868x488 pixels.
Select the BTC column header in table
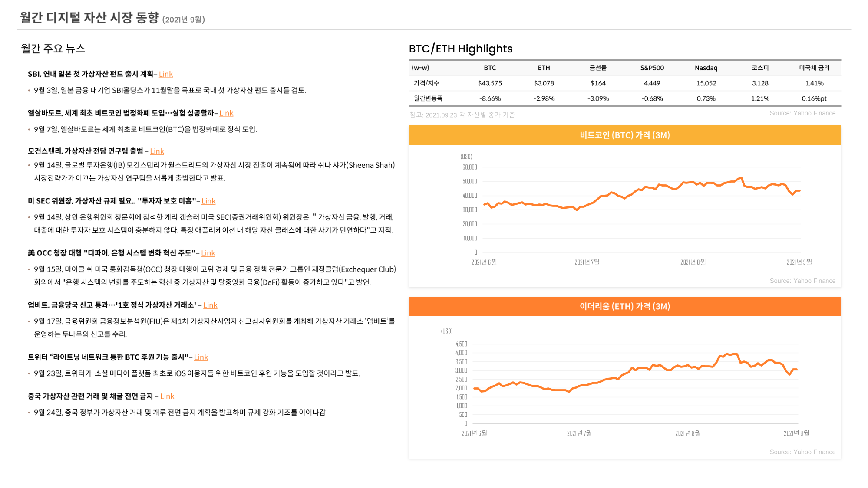(x=490, y=68)
